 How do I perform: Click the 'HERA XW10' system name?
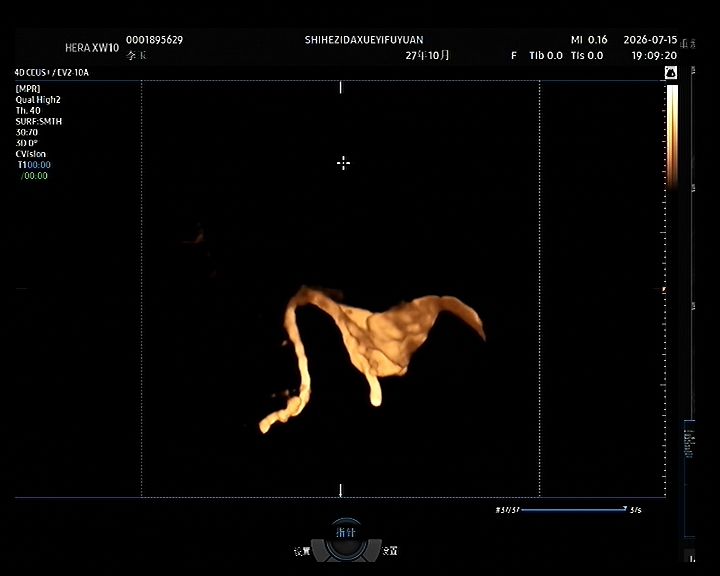pos(92,48)
